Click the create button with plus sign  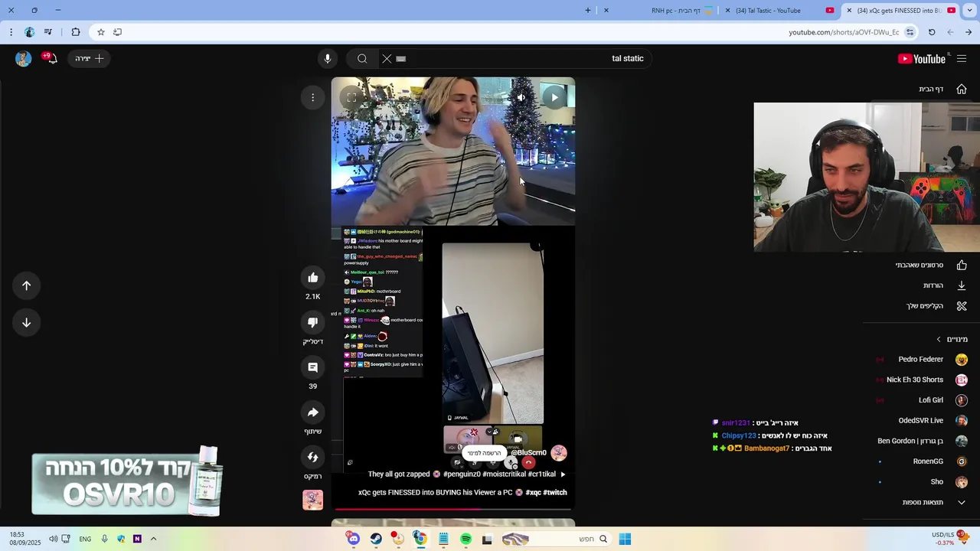(x=90, y=58)
